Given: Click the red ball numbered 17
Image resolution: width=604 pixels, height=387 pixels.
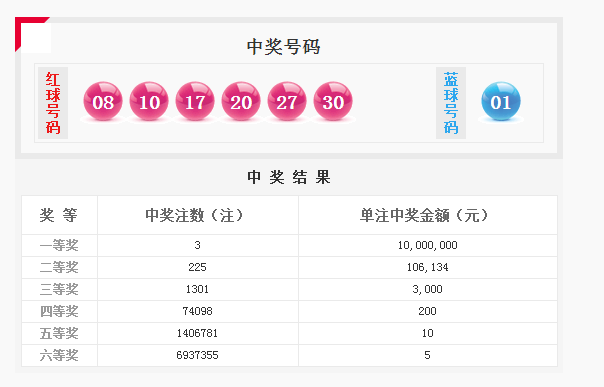Looking at the screenshot, I should [195, 101].
